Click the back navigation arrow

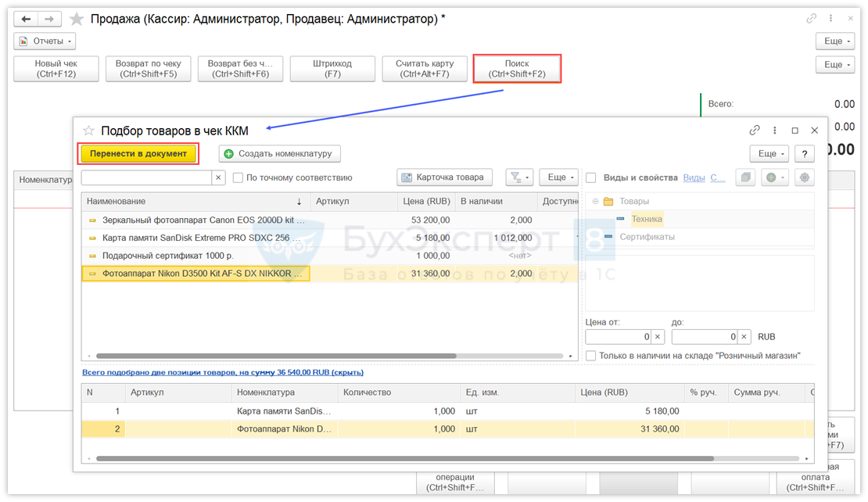[27, 19]
